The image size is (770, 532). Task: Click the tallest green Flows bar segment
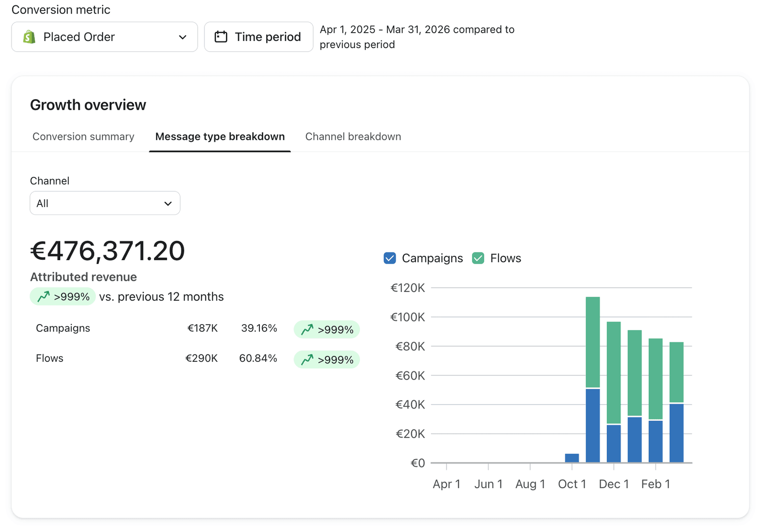614,372
